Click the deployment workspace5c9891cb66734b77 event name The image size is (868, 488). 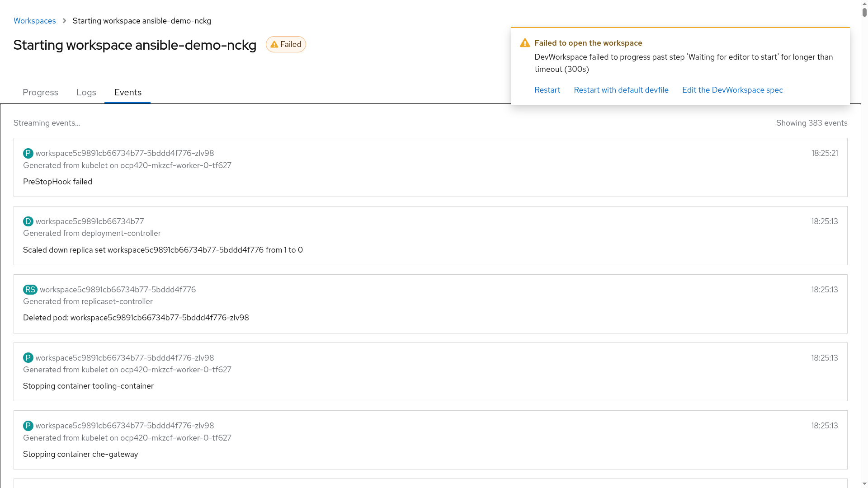90,221
